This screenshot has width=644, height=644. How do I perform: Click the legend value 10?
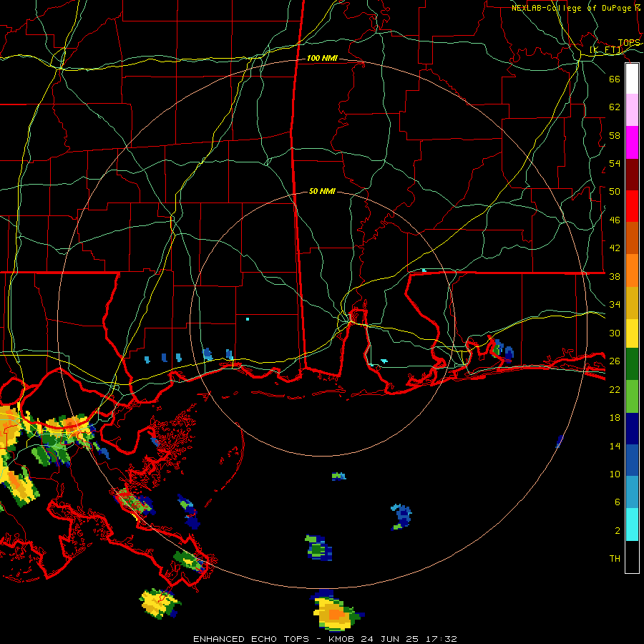615,474
